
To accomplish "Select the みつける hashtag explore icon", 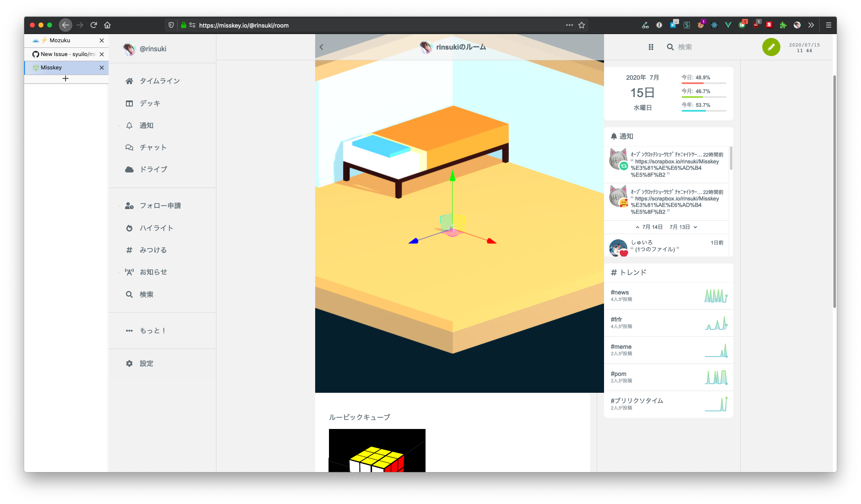I will coord(129,250).
